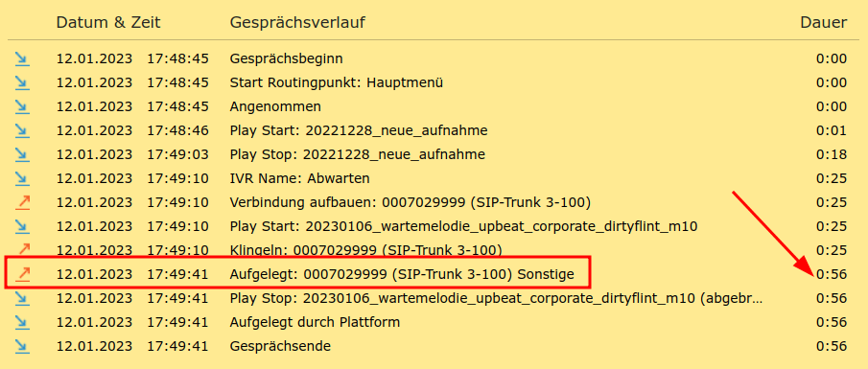Click the 17:49:03 timestamp
Viewport: 868px width, 369px height.
coord(177,155)
